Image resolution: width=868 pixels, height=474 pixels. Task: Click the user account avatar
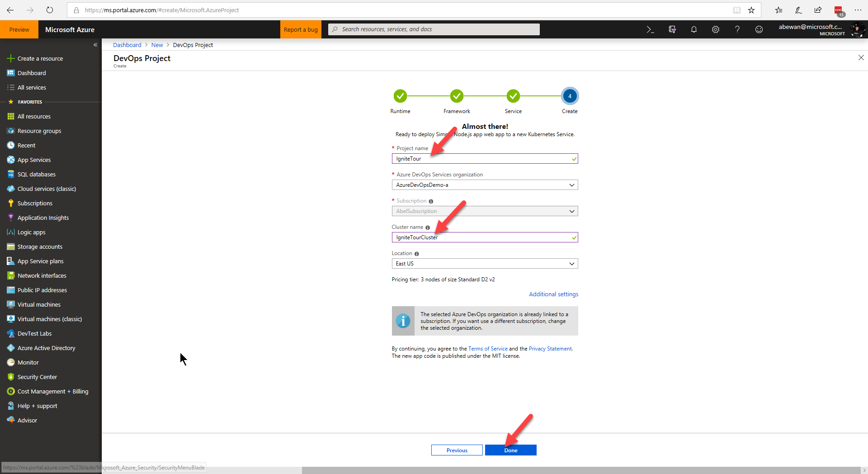[x=857, y=30]
